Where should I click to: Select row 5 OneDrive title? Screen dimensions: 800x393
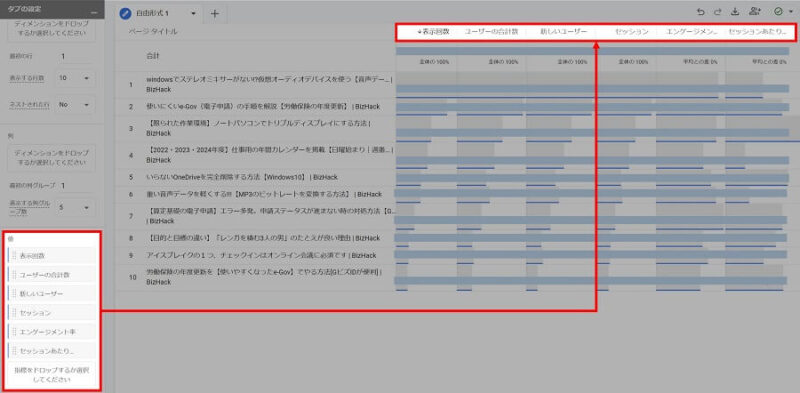click(x=242, y=177)
